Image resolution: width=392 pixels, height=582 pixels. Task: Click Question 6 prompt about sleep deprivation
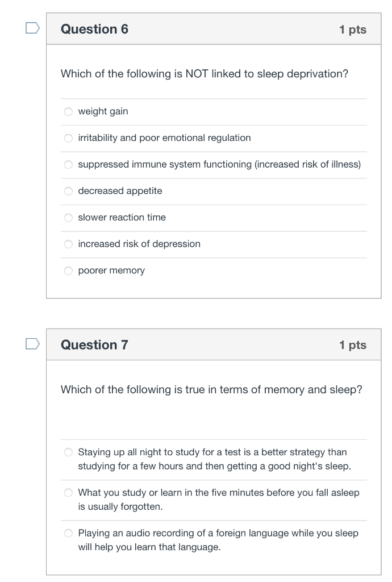[204, 74]
